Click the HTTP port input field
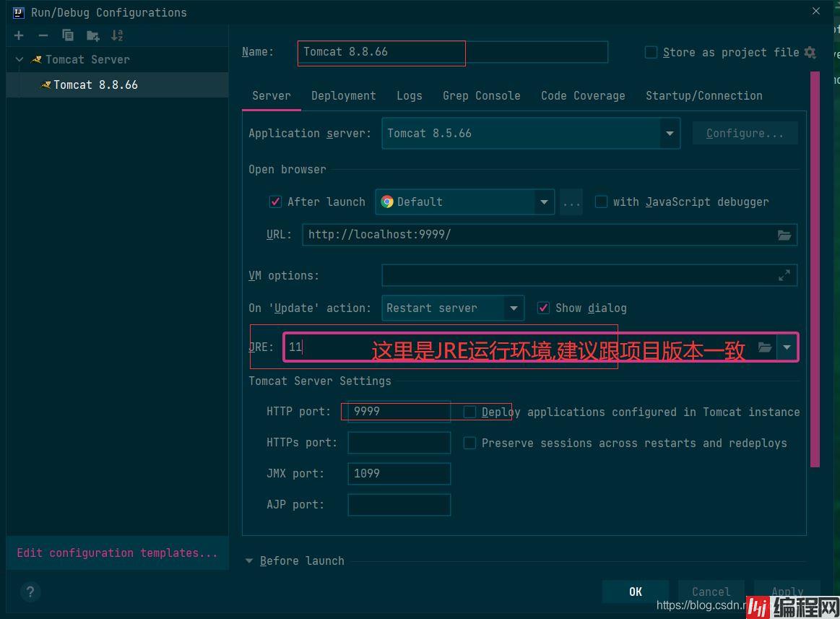This screenshot has height=619, width=840. tap(399, 412)
